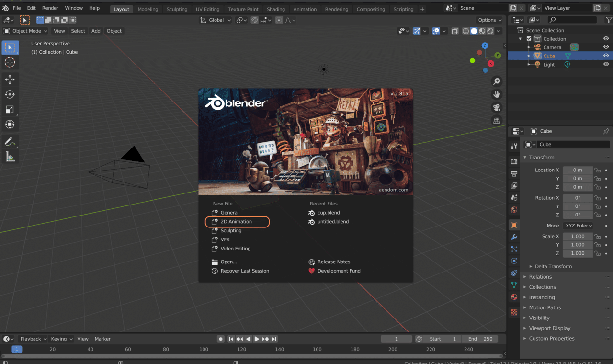Image resolution: width=613 pixels, height=364 pixels.
Task: Open the Tool settings tab icon
Action: (514, 146)
